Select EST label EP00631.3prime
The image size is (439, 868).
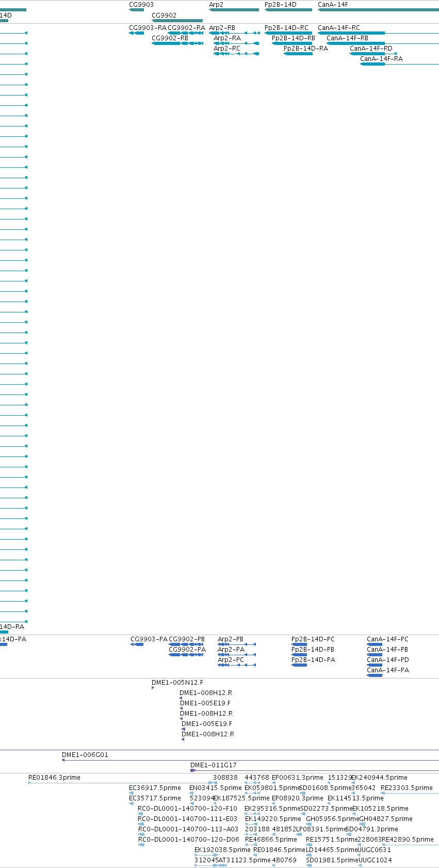point(298,778)
